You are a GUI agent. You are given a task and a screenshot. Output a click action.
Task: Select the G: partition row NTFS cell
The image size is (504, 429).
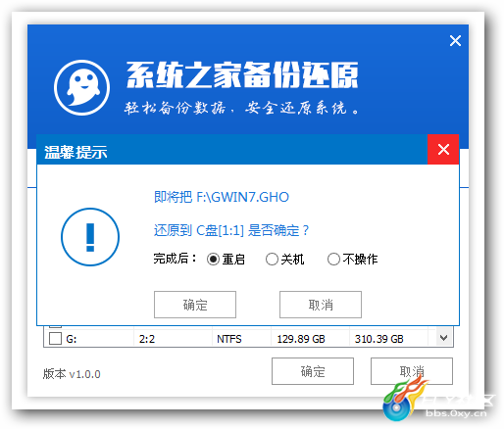[x=229, y=339]
